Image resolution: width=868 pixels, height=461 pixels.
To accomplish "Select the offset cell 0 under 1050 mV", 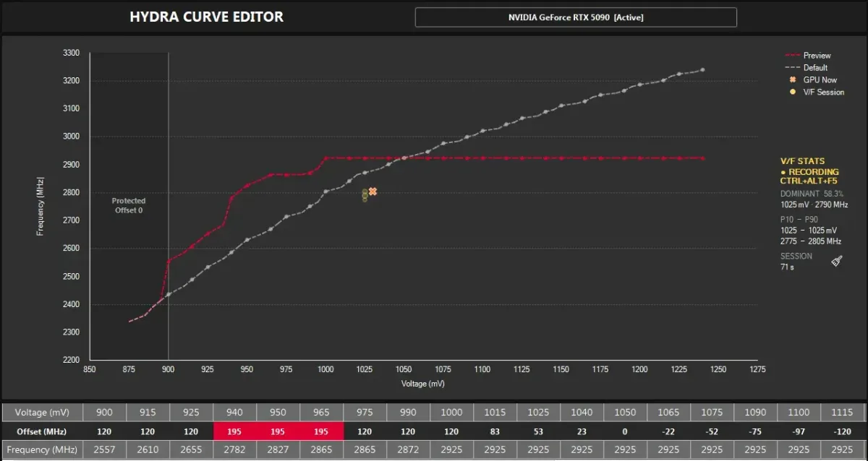I will 626,431.
